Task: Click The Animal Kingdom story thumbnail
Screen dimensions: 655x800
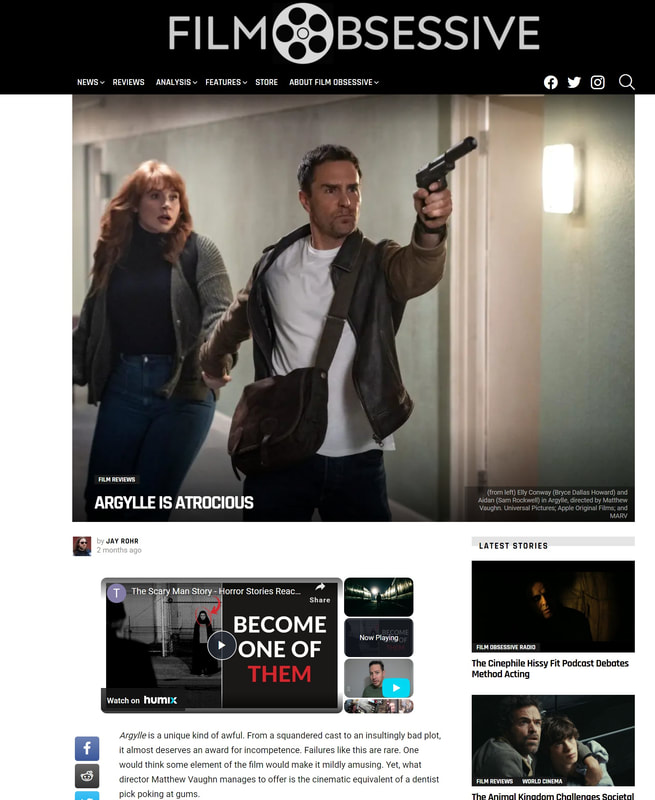Action: (x=553, y=740)
